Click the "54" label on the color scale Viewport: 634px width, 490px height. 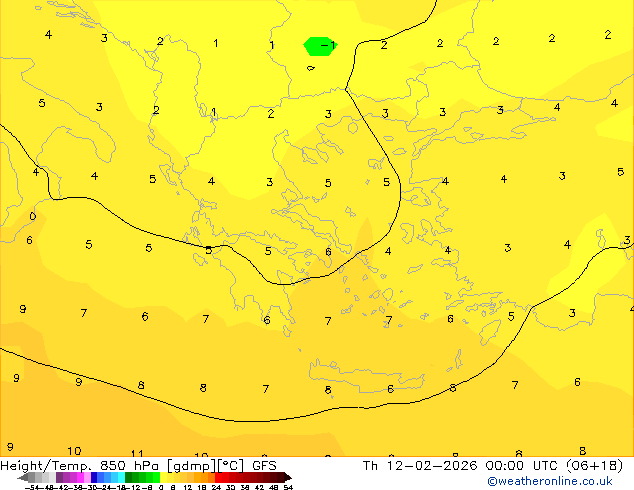(x=288, y=487)
